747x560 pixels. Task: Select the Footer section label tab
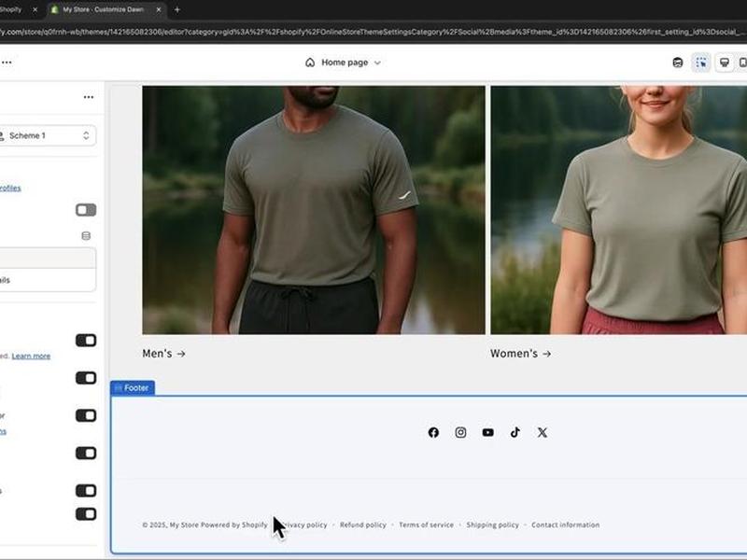pyautogui.click(x=133, y=388)
